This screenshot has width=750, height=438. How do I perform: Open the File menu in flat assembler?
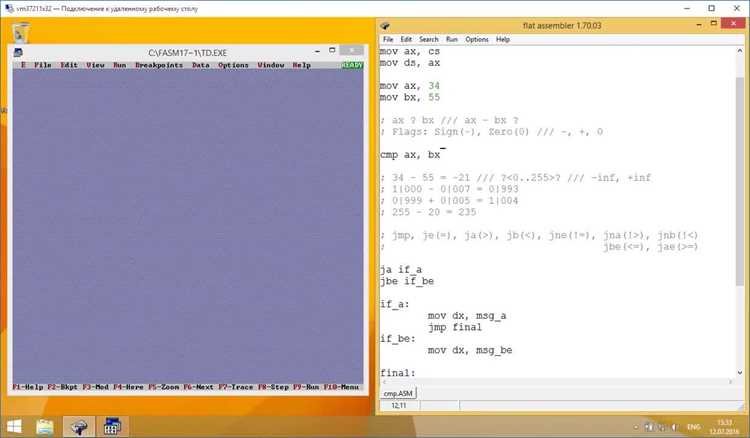(x=388, y=39)
